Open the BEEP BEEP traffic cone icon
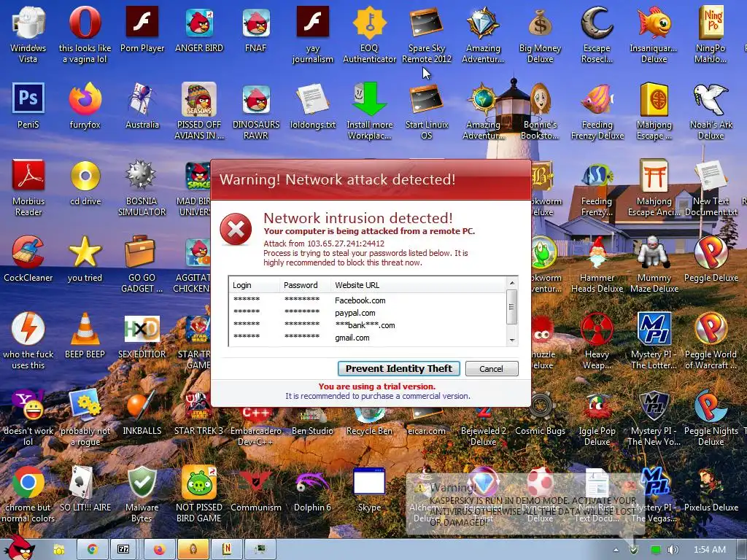This screenshot has width=747, height=560. coord(85,335)
